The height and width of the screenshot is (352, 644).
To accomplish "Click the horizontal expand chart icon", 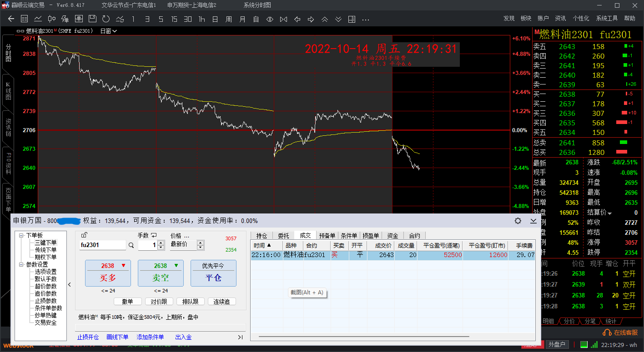I will 270,19.
